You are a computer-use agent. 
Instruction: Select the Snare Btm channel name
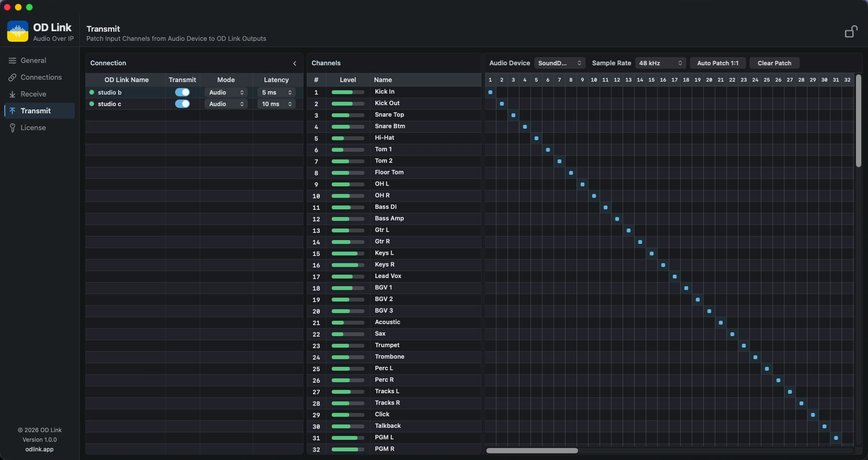tap(390, 126)
